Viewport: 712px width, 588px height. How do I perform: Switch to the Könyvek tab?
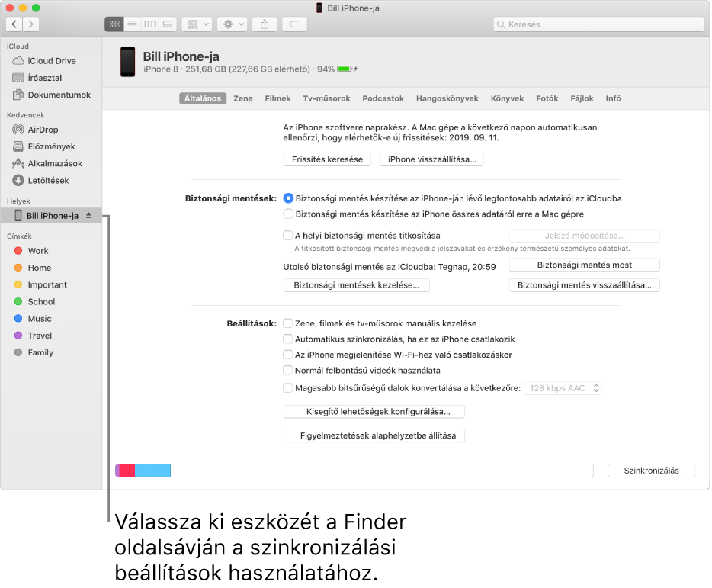pyautogui.click(x=507, y=98)
